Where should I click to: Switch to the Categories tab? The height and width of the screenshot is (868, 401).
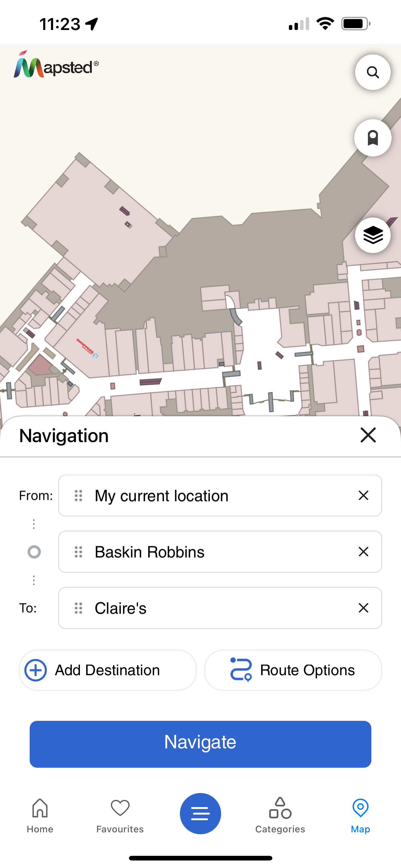coord(280,816)
